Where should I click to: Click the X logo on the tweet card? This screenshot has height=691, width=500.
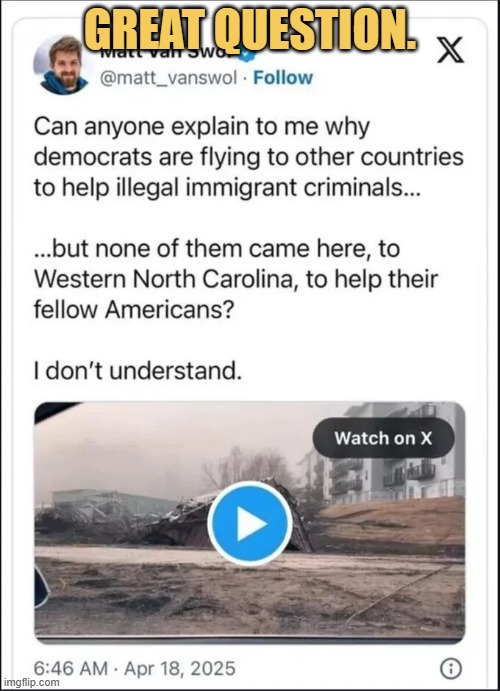pyautogui.click(x=450, y=50)
